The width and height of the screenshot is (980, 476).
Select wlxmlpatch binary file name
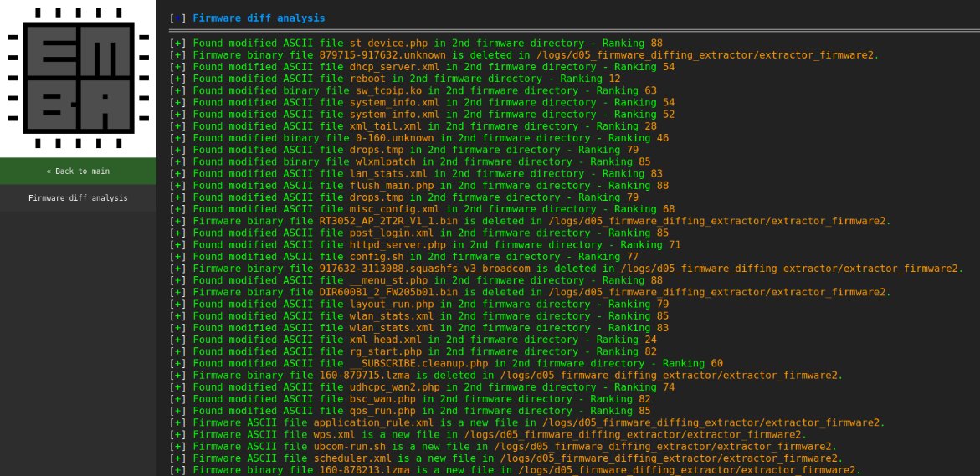pyautogui.click(x=387, y=161)
